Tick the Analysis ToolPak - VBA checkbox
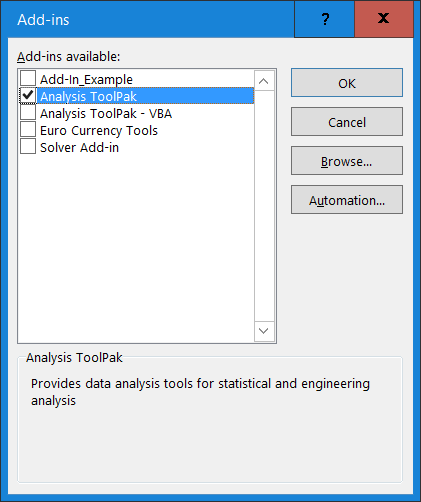The width and height of the screenshot is (421, 502). click(28, 112)
